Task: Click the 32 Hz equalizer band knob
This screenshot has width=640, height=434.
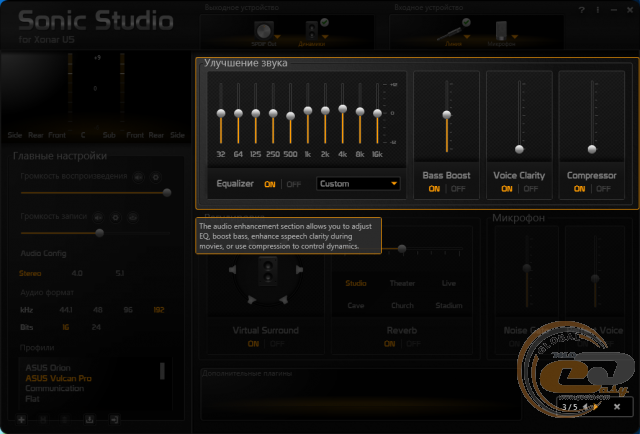Action: (x=221, y=113)
